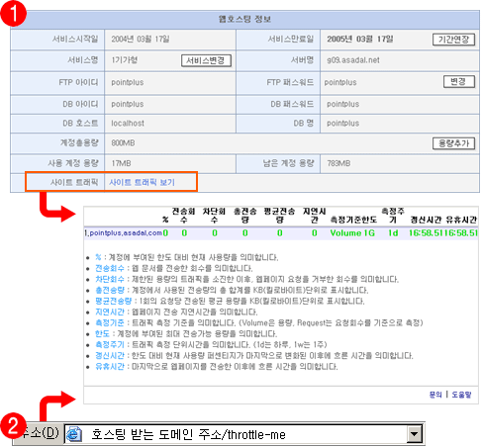Screen dimensions: 481x448
Task: Click the red number 2 step marker
Action: [14, 425]
